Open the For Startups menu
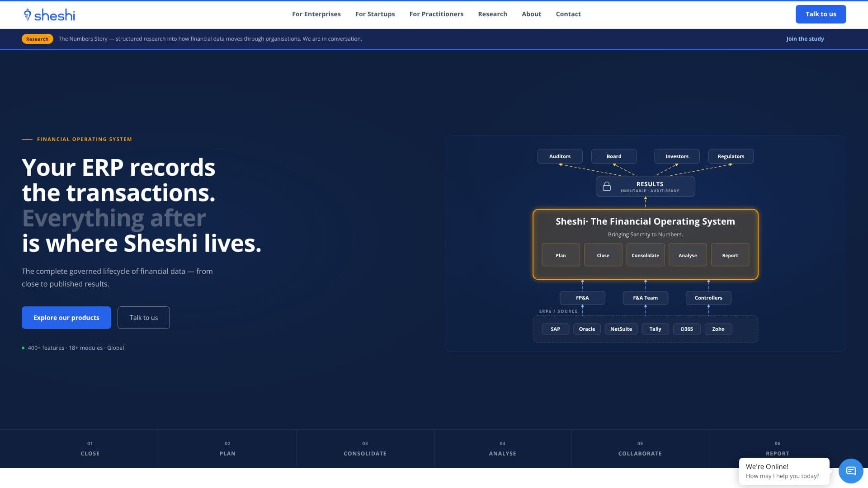Screen dimensions: 868x488 point(375,14)
